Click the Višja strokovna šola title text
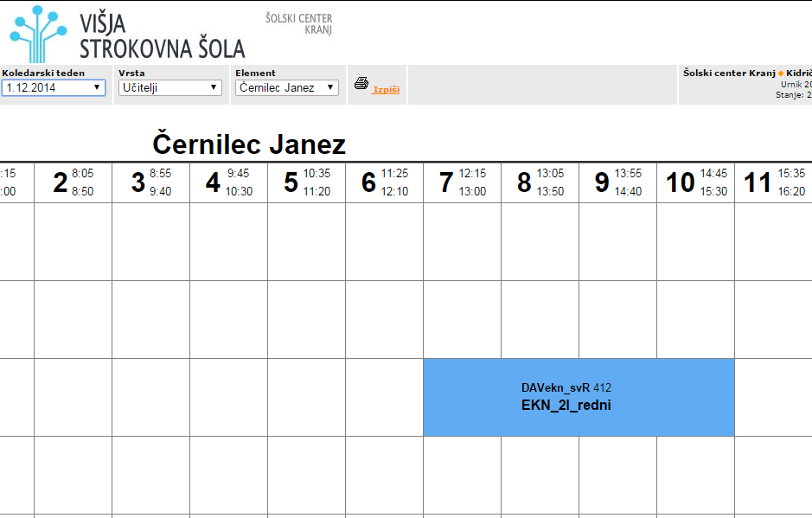812x518 pixels. (162, 35)
